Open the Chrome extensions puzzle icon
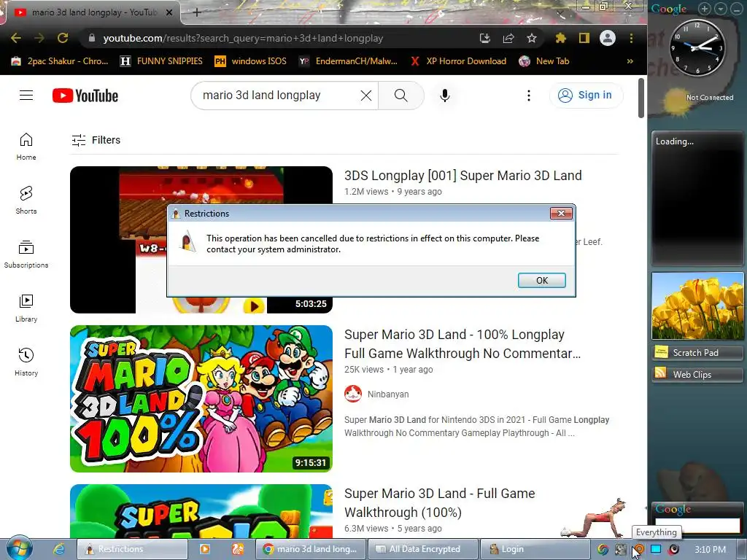Viewport: 747px width, 560px height. pos(561,38)
